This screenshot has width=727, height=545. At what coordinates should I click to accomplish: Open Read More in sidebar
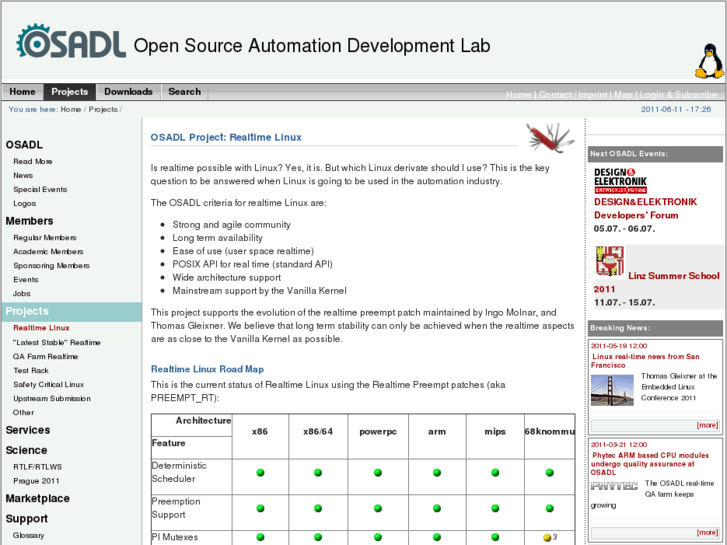click(x=32, y=161)
